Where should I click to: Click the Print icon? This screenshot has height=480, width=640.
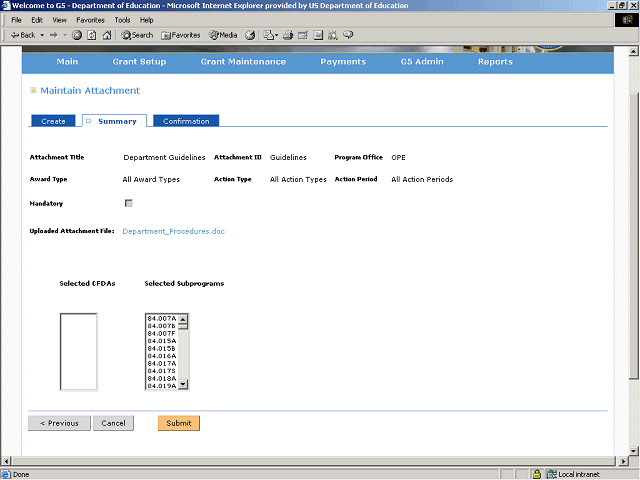[288, 35]
